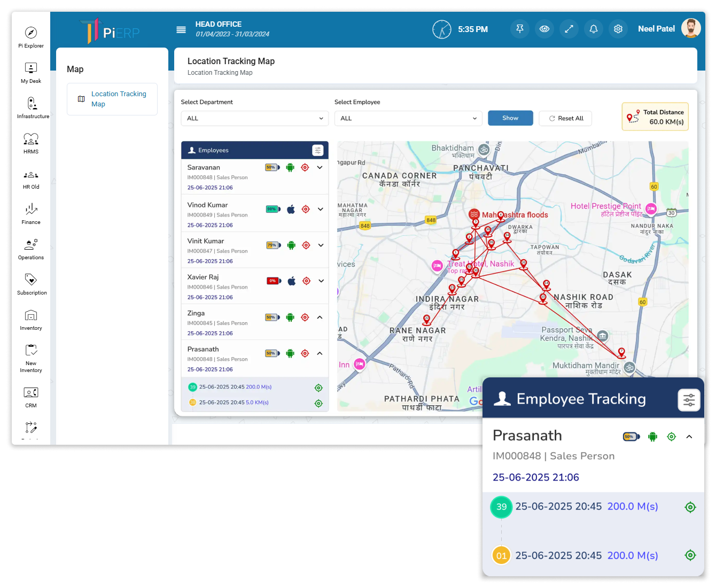Viewport: 716px width, 588px height.
Task: Expand Vinod Kumar's tracking details
Action: pos(321,209)
